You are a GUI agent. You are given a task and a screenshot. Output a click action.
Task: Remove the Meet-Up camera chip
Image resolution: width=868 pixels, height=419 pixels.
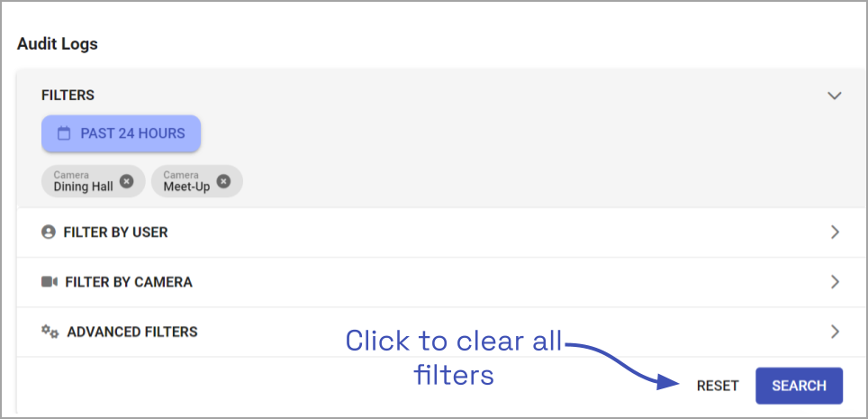click(x=223, y=181)
